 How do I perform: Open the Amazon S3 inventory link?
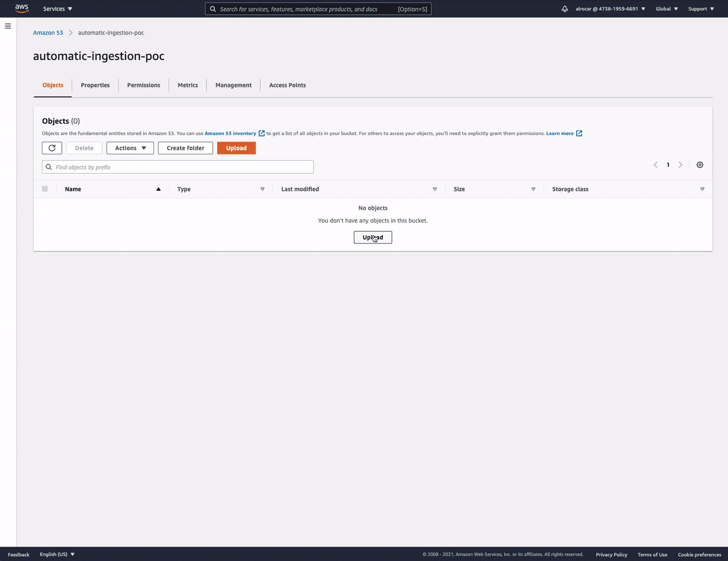point(231,133)
